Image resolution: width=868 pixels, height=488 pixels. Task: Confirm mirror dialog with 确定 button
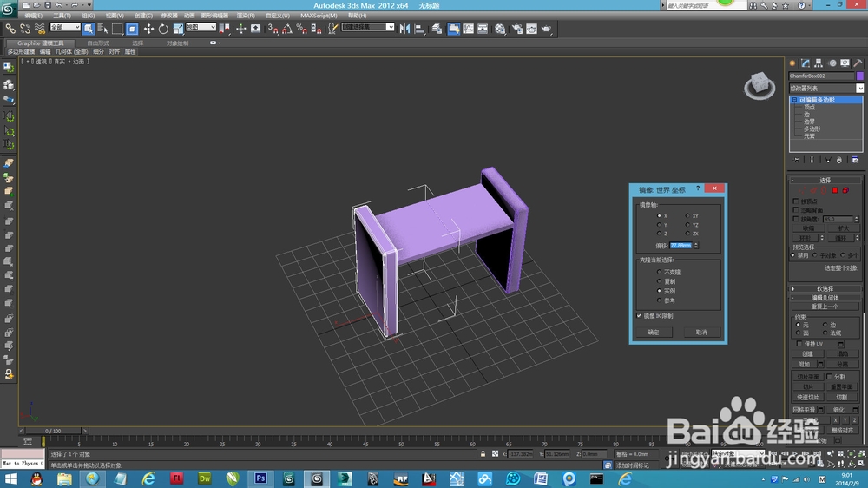pyautogui.click(x=654, y=333)
